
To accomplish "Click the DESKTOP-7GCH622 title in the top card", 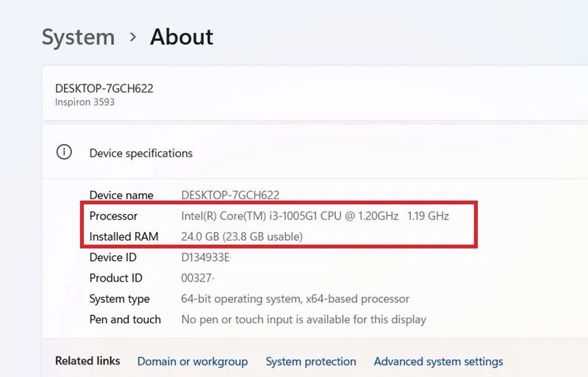I will (104, 88).
